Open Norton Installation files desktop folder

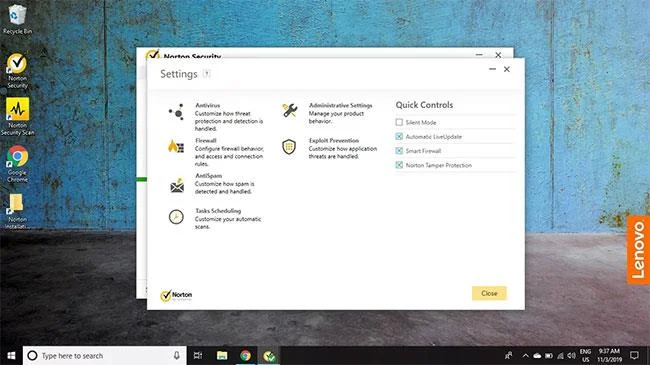tap(17, 211)
